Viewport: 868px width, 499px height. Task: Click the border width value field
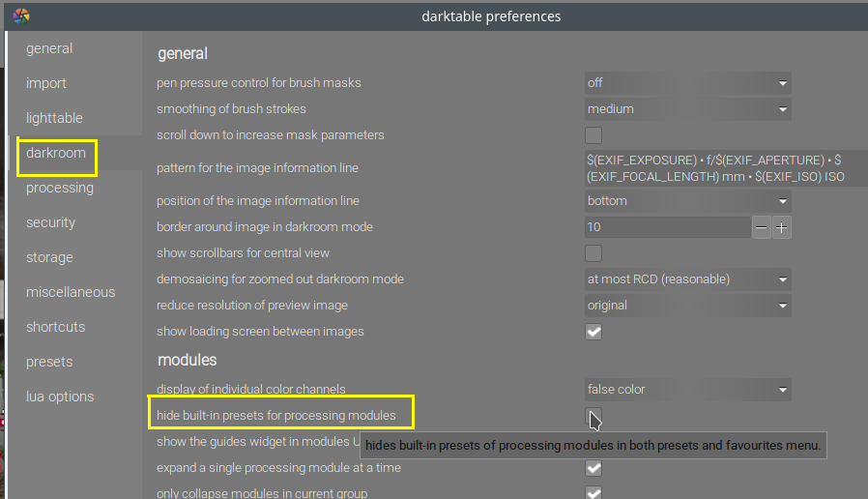click(x=667, y=227)
